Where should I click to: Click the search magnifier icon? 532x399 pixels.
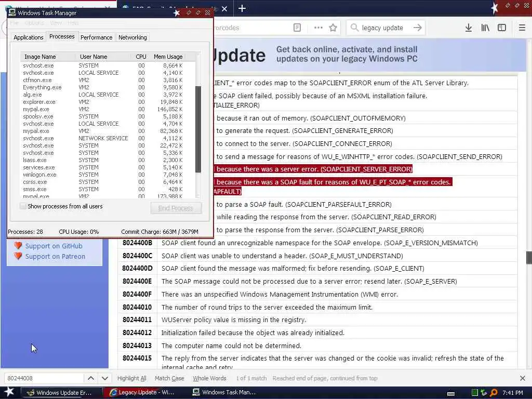click(x=354, y=28)
